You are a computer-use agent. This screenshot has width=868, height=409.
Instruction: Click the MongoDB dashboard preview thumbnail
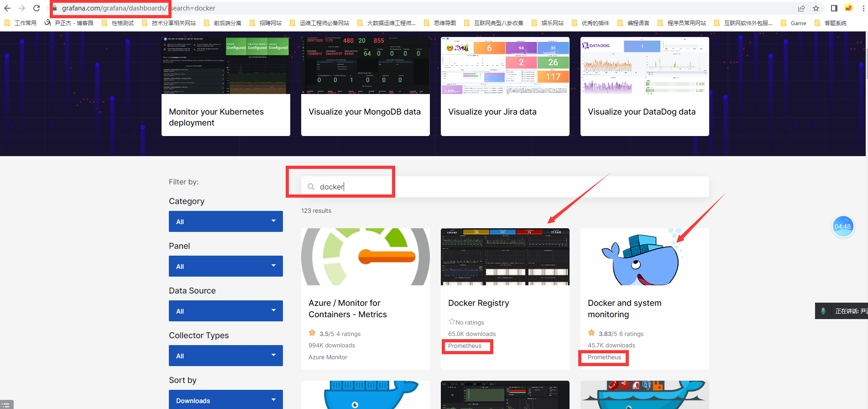click(366, 65)
